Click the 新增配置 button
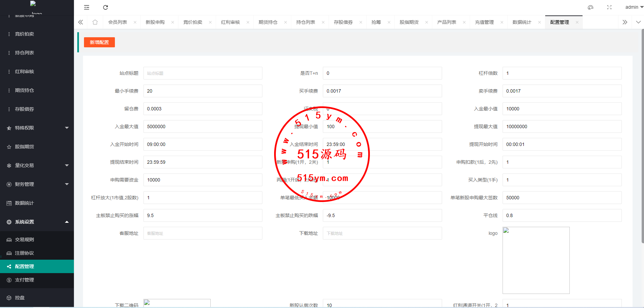 point(99,42)
